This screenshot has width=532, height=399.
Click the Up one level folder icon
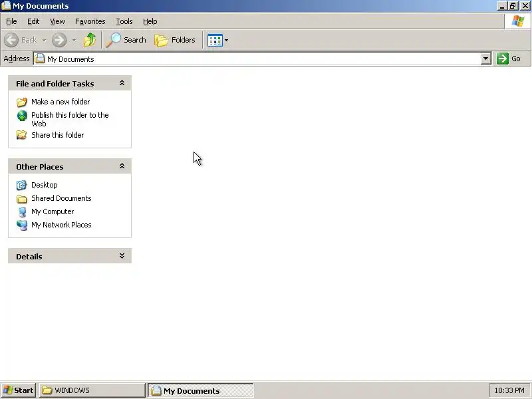90,40
